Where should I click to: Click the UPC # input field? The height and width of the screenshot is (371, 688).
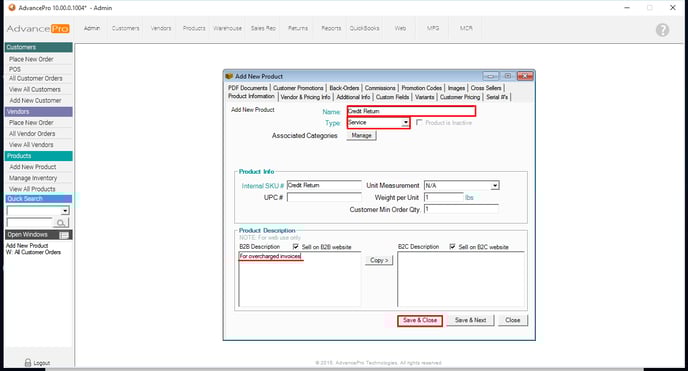click(324, 197)
